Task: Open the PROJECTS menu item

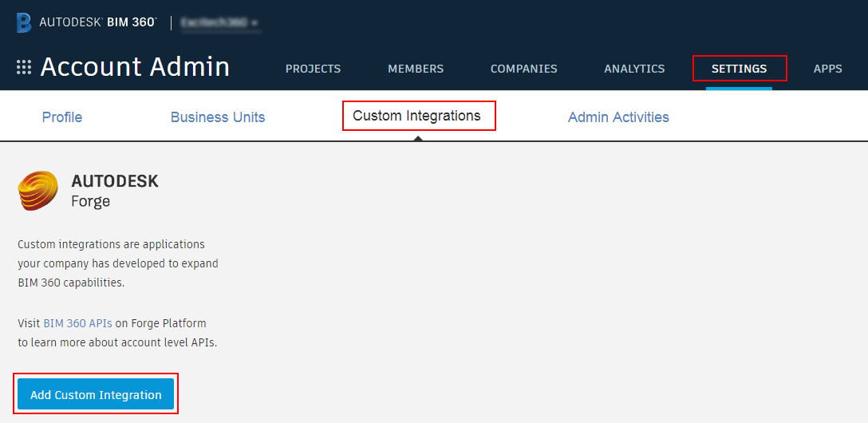Action: 313,69
